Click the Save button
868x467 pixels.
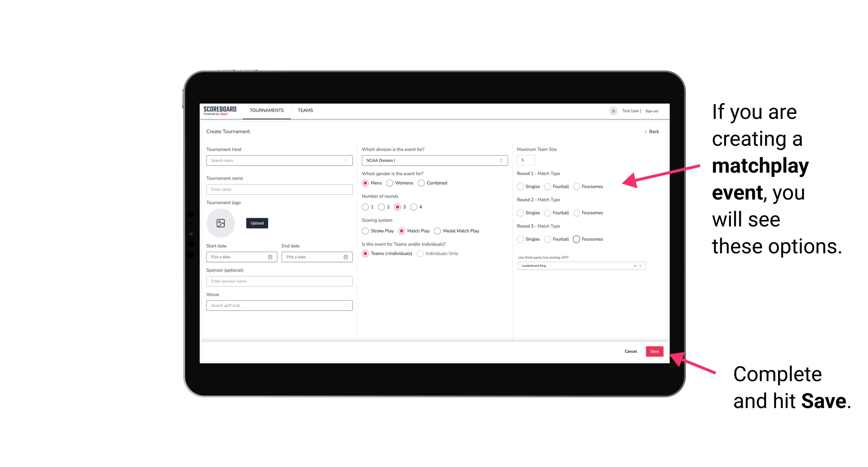point(655,351)
